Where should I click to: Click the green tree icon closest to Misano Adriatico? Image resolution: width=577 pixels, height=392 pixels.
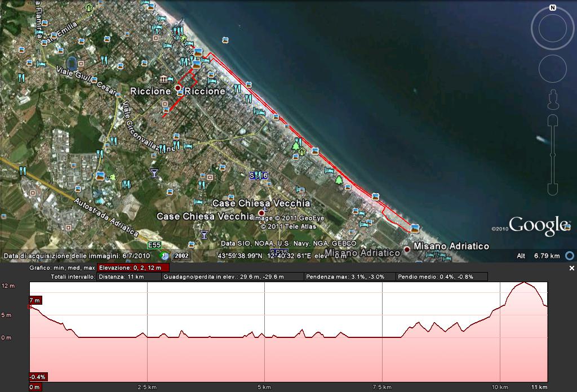click(339, 180)
